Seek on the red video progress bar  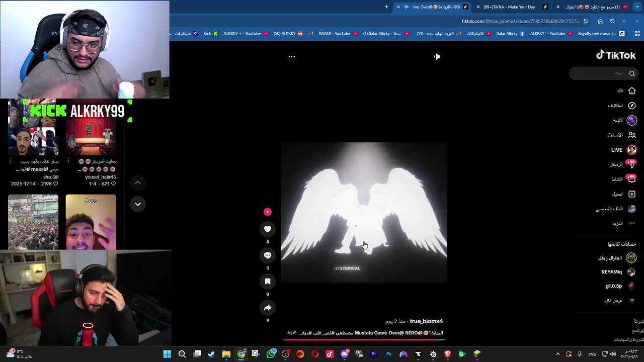click(x=364, y=339)
